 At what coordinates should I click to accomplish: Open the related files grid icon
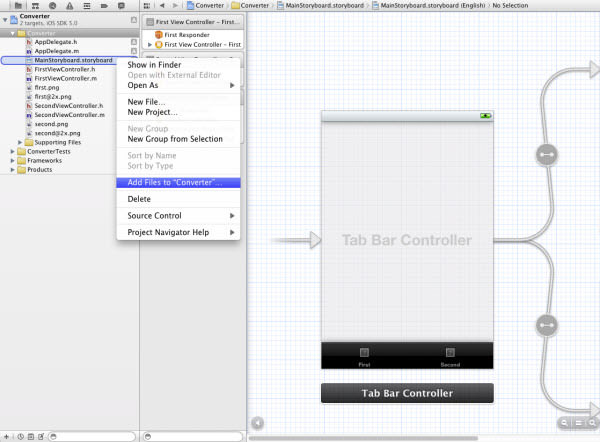pyautogui.click(x=147, y=5)
